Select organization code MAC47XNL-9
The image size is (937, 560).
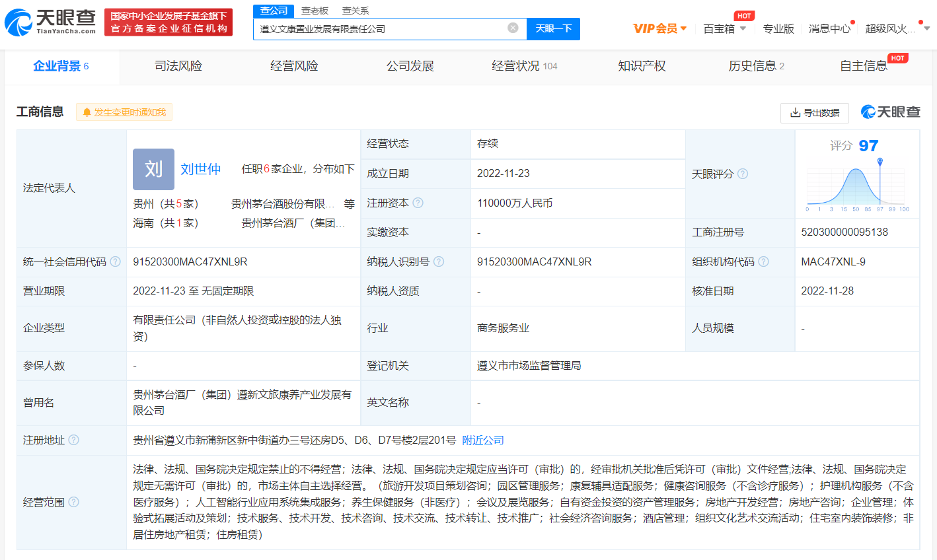pyautogui.click(x=833, y=262)
